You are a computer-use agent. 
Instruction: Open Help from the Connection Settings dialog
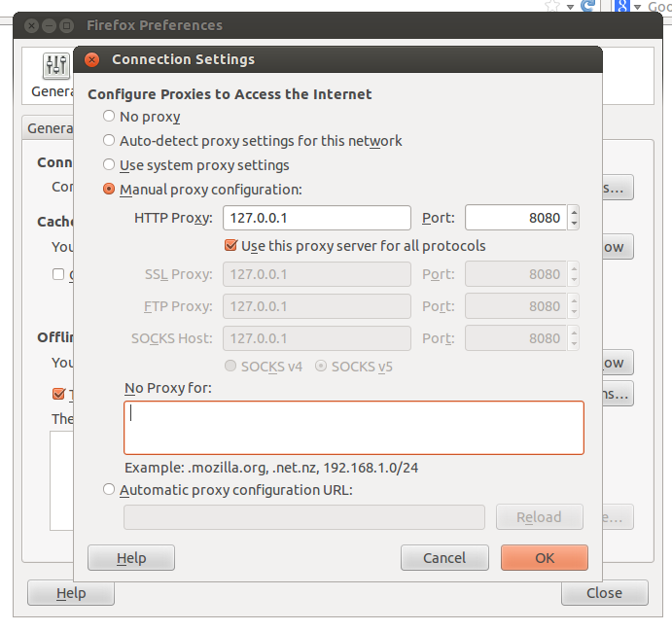point(131,558)
